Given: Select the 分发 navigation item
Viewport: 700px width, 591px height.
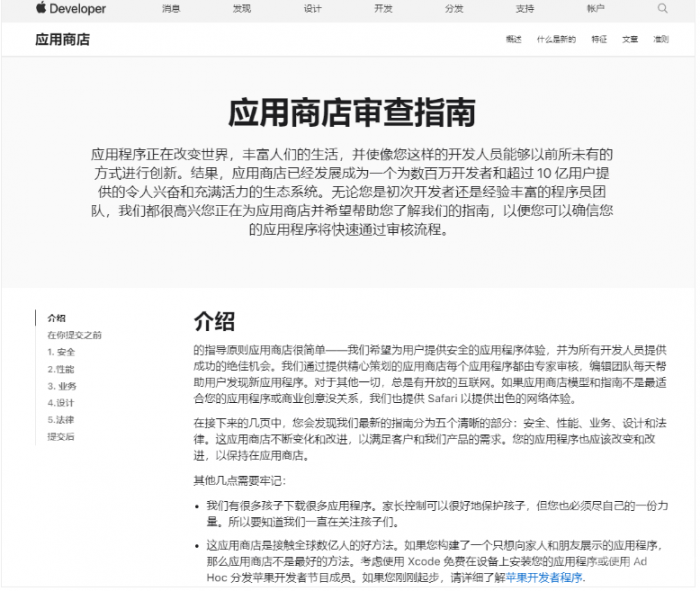Looking at the screenshot, I should [x=454, y=8].
